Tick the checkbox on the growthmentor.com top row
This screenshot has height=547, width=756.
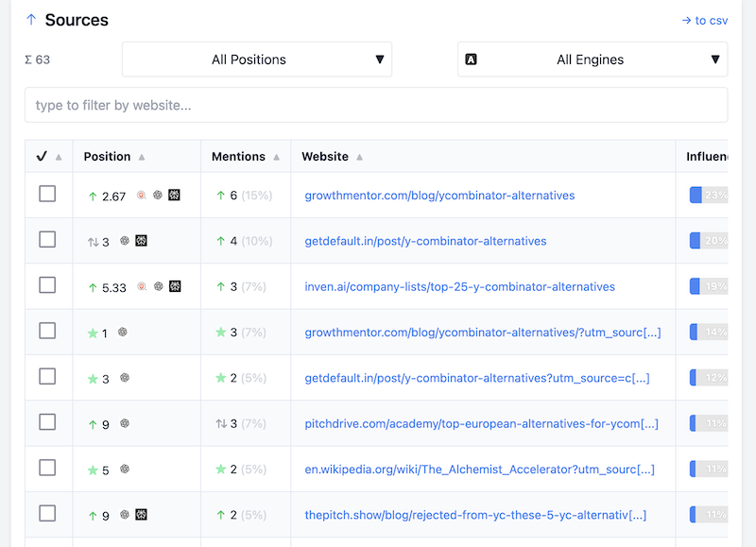coord(47,196)
